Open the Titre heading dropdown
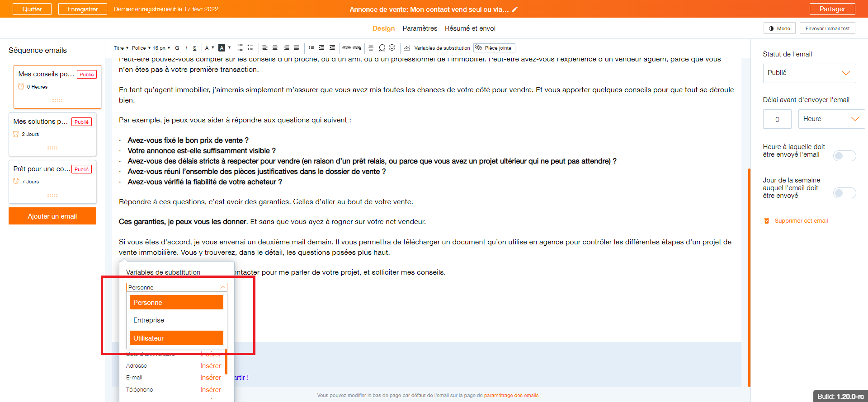The width and height of the screenshot is (868, 402). pyautogui.click(x=121, y=48)
